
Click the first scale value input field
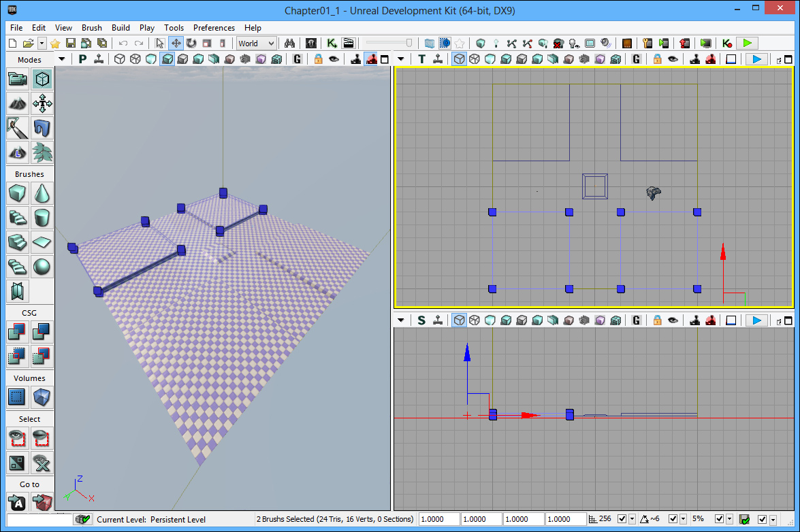438,519
